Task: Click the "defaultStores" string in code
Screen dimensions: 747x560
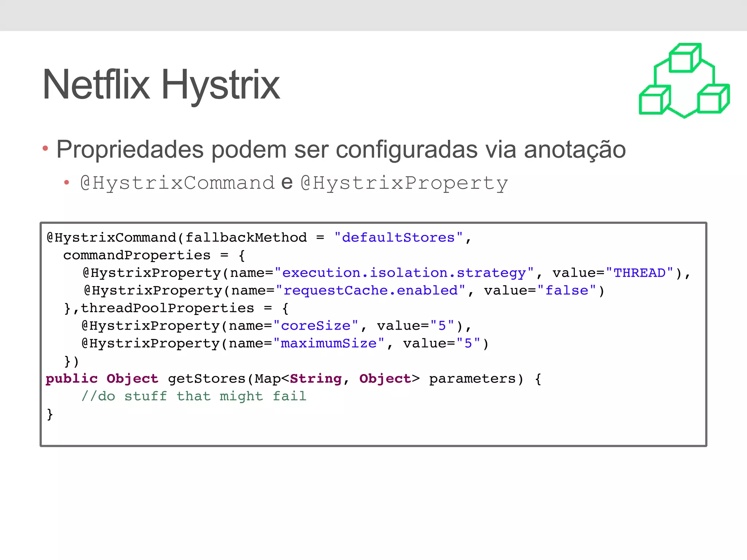Action: (x=398, y=238)
